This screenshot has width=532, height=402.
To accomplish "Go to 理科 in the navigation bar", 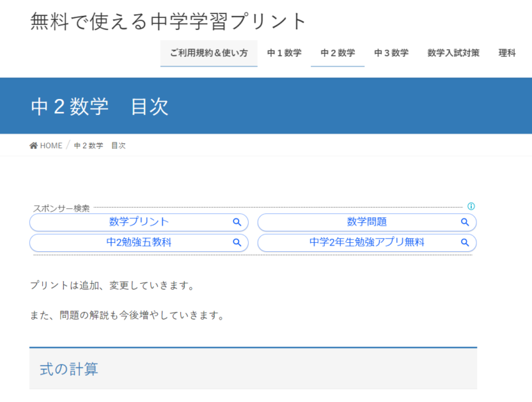I will point(507,53).
